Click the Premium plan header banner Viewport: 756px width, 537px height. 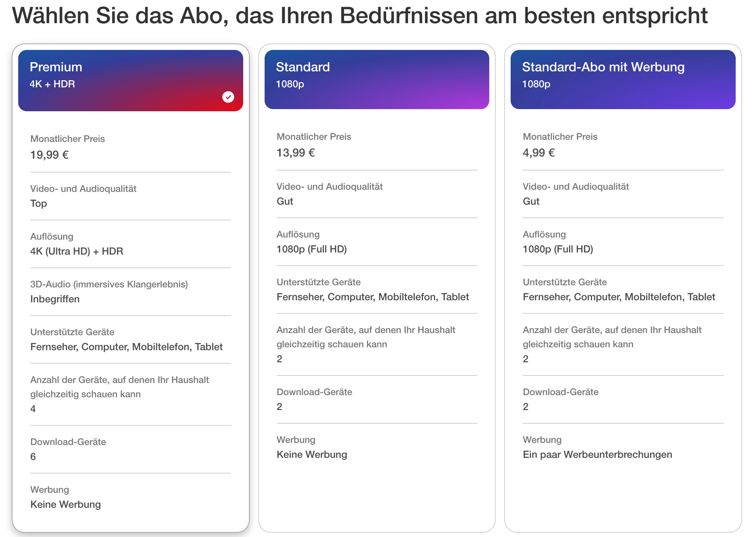[131, 79]
